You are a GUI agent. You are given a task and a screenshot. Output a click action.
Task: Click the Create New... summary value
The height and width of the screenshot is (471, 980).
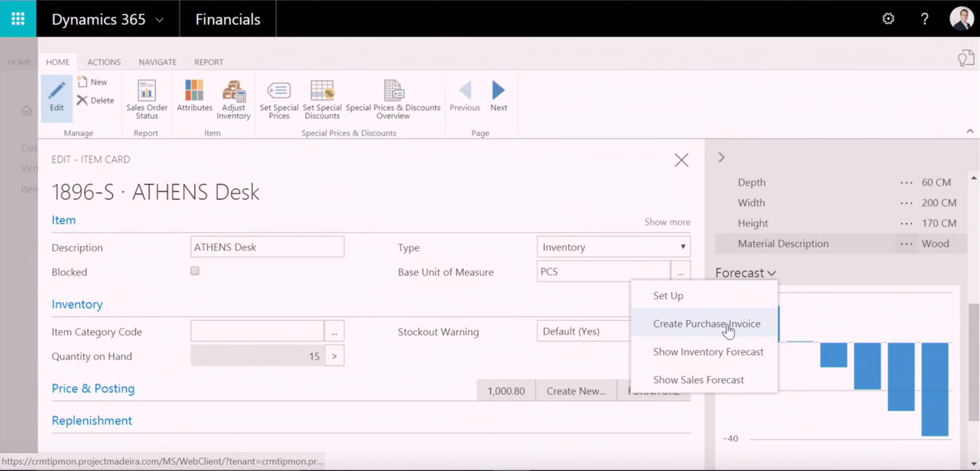point(576,391)
